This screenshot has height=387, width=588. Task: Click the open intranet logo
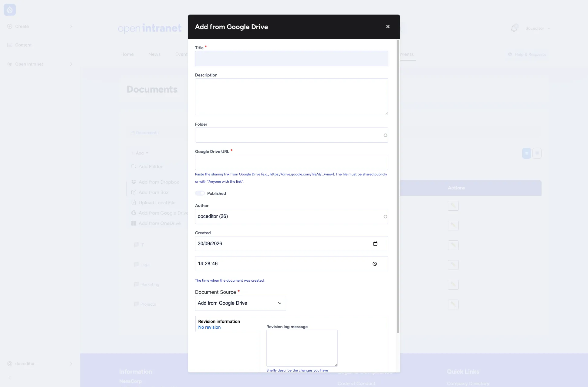[x=150, y=28]
